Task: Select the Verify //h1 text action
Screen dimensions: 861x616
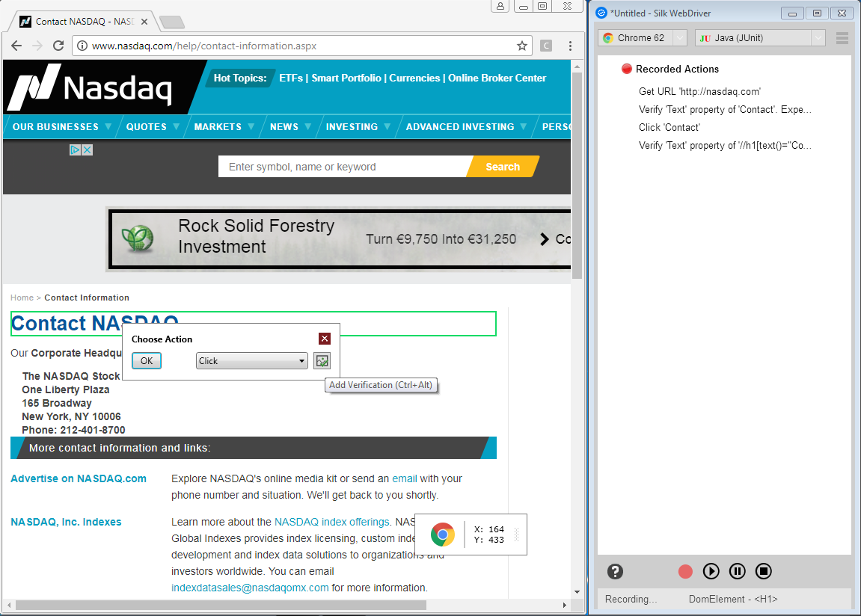Action: (x=725, y=145)
